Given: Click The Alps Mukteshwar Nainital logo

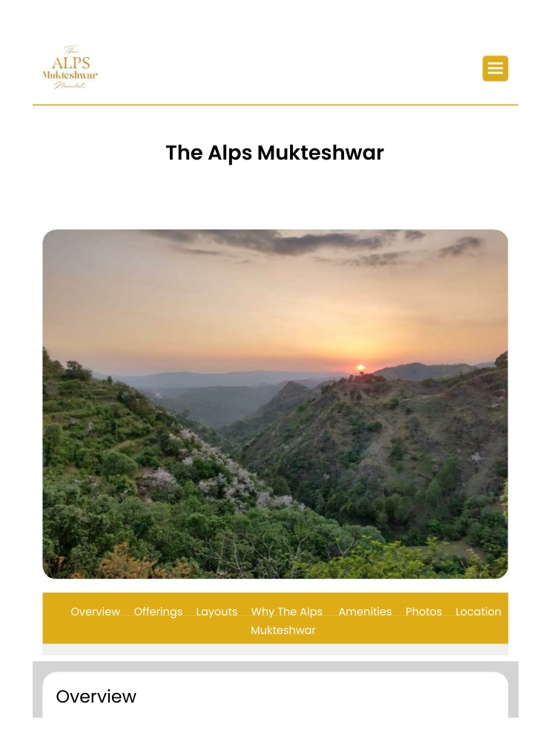Looking at the screenshot, I should (x=70, y=68).
